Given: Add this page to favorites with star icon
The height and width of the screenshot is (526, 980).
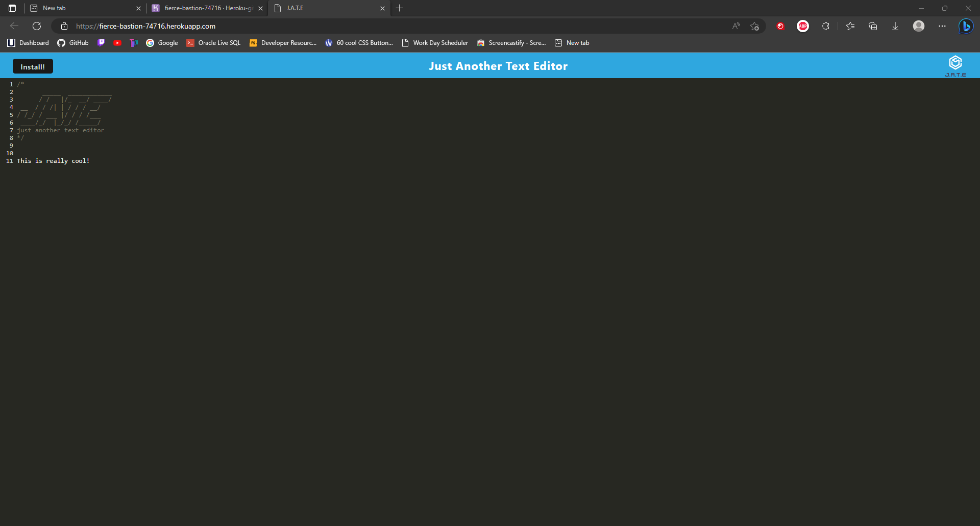Looking at the screenshot, I should 755,26.
